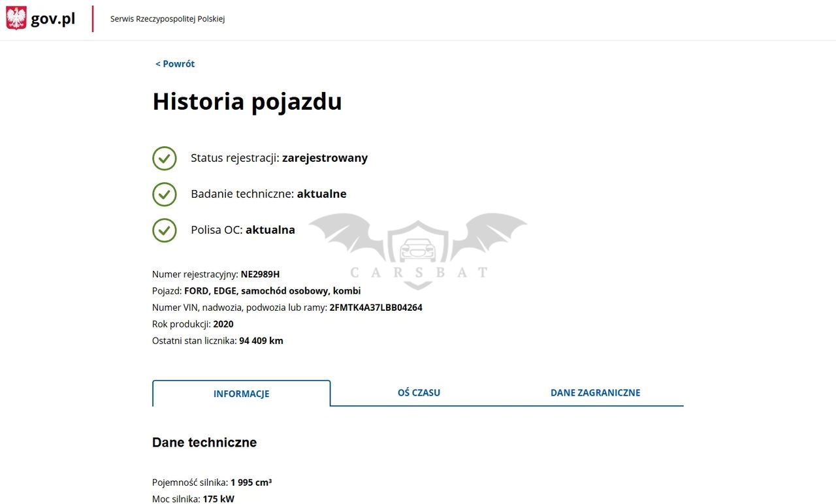Click the odometer reading 94 409 km

coord(261,341)
